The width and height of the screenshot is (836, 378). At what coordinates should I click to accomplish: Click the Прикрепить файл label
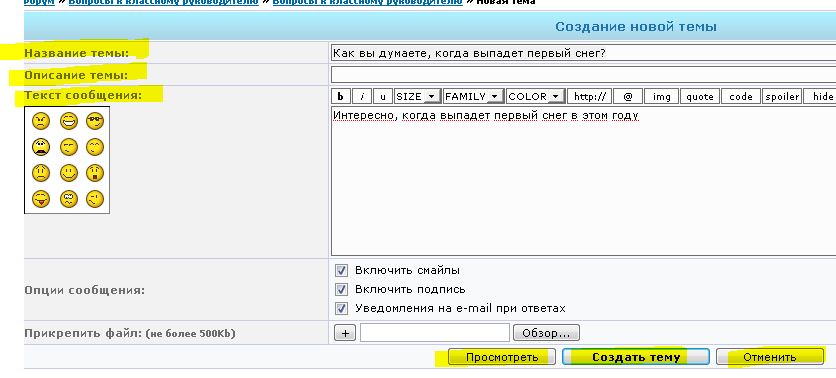point(130,334)
